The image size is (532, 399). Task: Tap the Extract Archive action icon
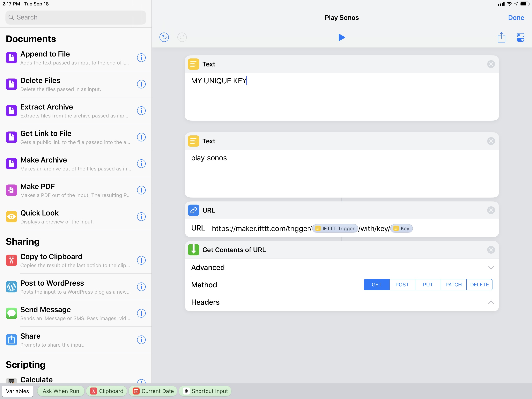(11, 111)
